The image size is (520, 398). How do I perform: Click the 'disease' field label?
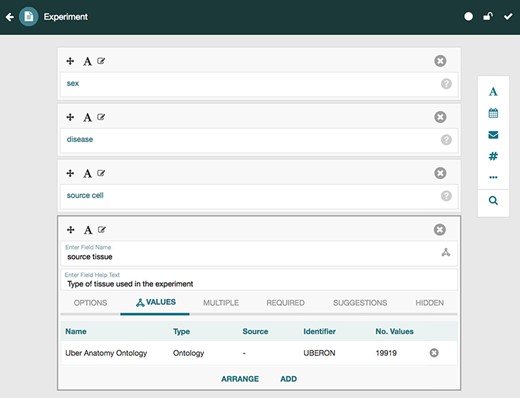(80, 139)
